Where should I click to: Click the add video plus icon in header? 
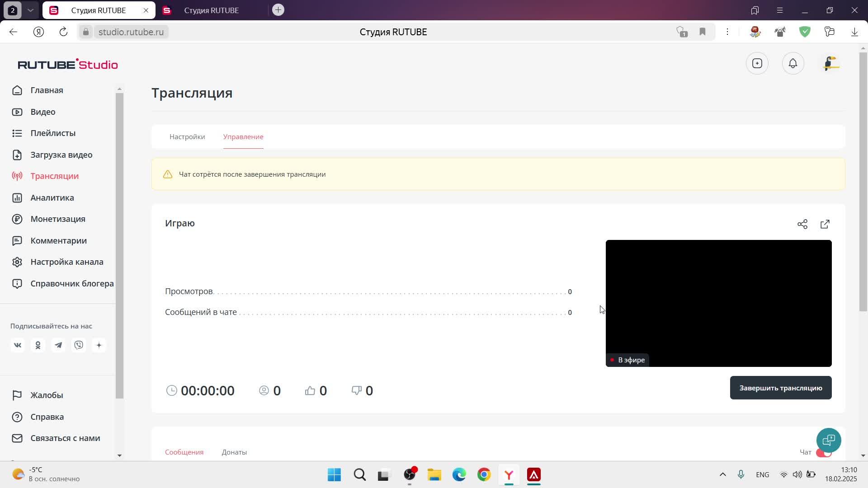757,64
